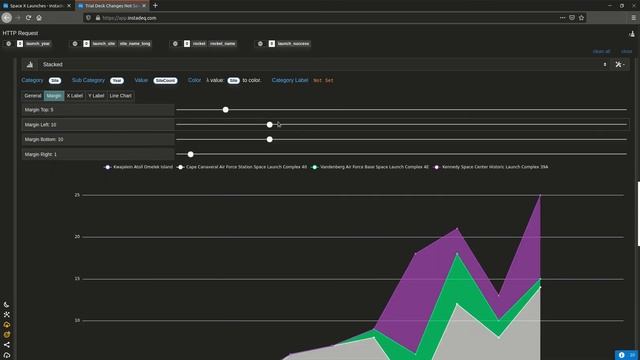Open the X Label tab
This screenshot has width=640, height=360.
coord(75,96)
